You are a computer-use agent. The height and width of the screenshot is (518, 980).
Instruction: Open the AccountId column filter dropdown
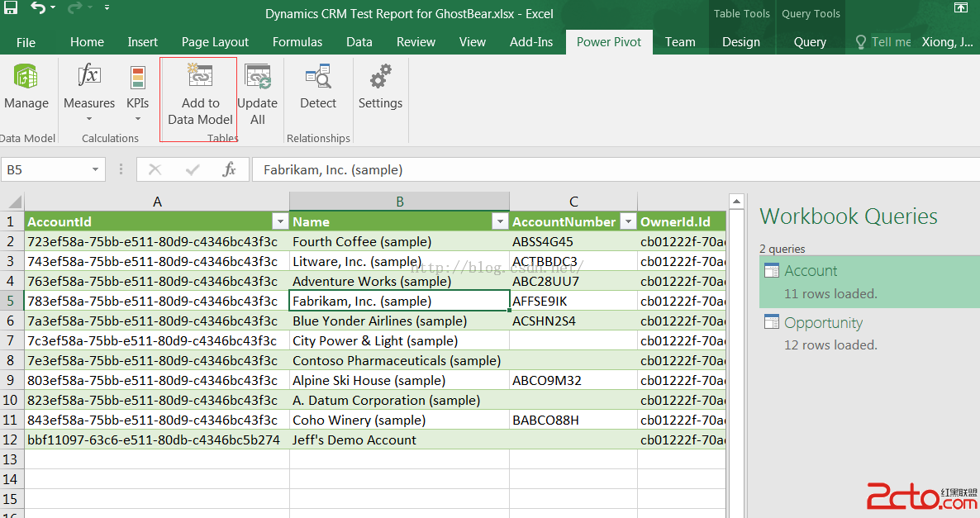280,221
